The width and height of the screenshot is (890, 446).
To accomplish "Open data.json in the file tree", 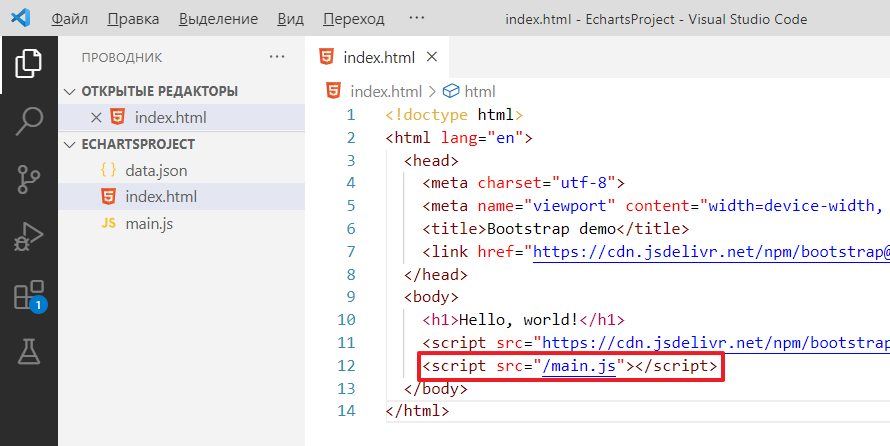I will tap(156, 170).
